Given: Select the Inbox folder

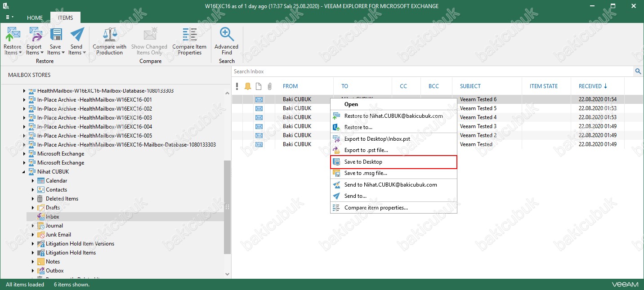Looking at the screenshot, I should click(x=53, y=217).
